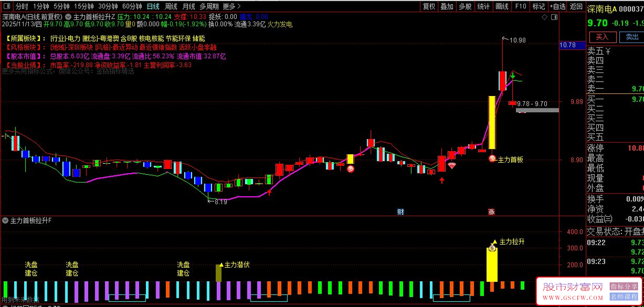This screenshot has height=307, width=644.
Task: Click the 交易状态 status line
Action: click(615, 231)
